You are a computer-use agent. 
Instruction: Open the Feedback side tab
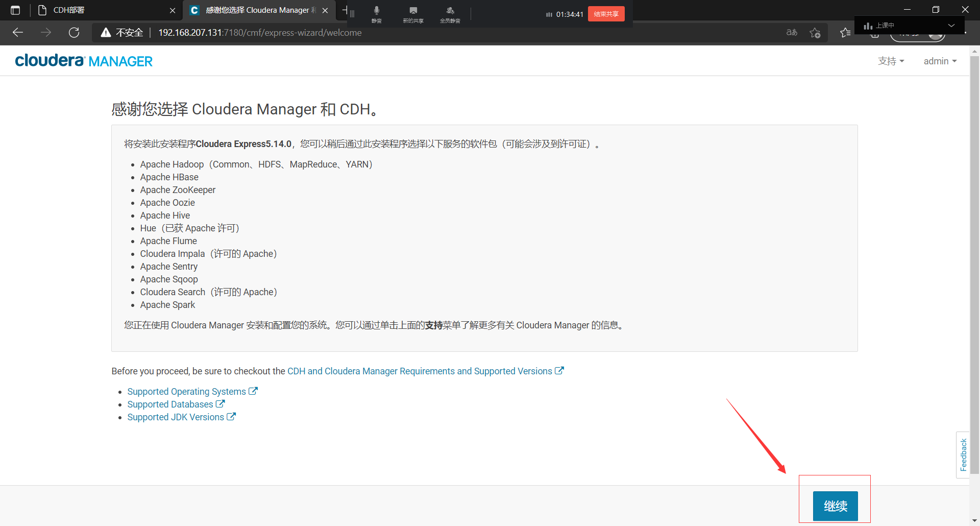963,455
